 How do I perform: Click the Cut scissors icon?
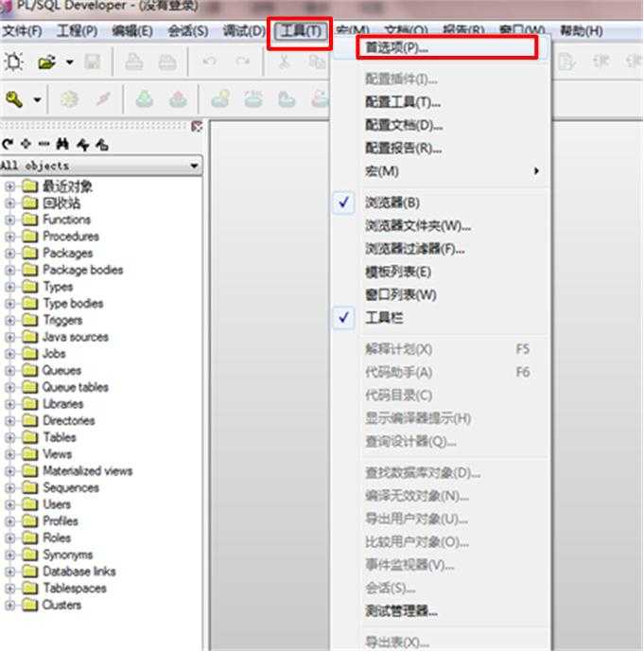coord(285,62)
